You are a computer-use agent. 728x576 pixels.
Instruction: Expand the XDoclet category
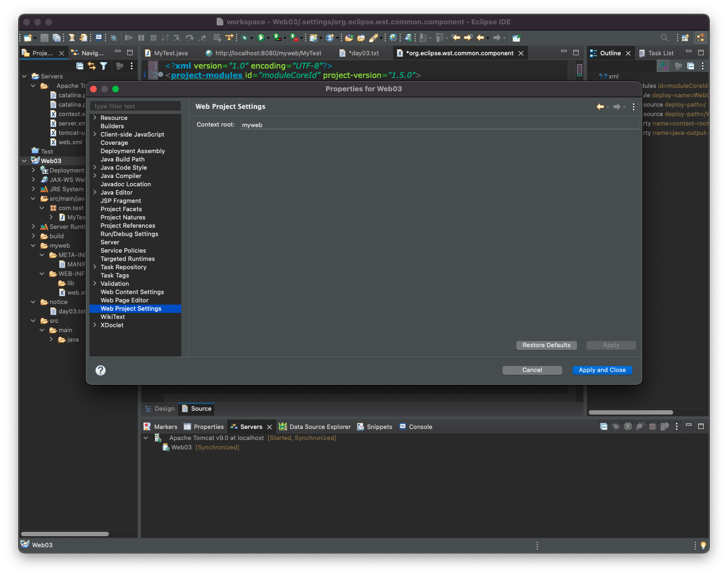tap(95, 325)
